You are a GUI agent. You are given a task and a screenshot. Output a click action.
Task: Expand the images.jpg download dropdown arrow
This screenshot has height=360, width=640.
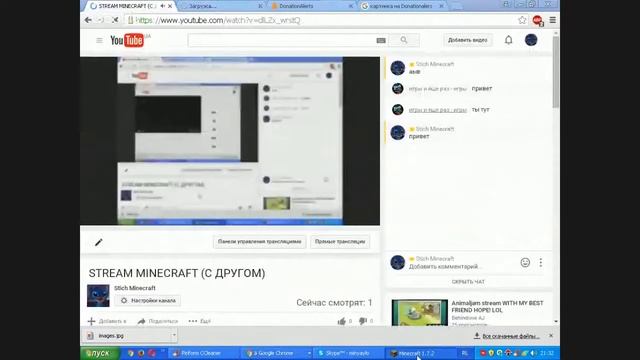(174, 336)
